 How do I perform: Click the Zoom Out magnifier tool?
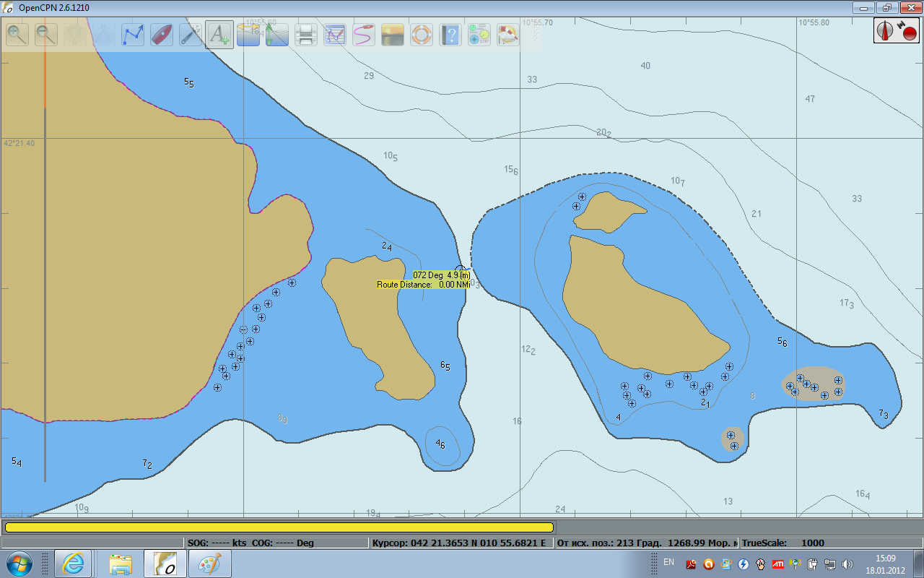(46, 34)
